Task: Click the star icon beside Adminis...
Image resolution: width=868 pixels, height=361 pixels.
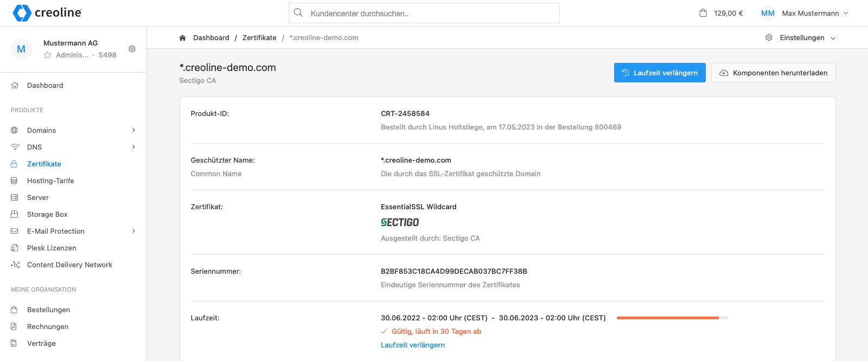Action: tap(48, 55)
